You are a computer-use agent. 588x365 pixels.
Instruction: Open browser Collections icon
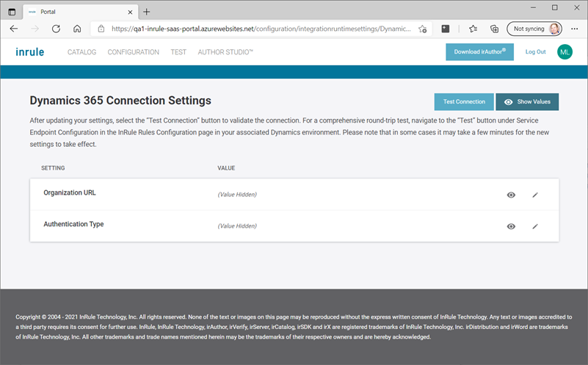pos(495,29)
